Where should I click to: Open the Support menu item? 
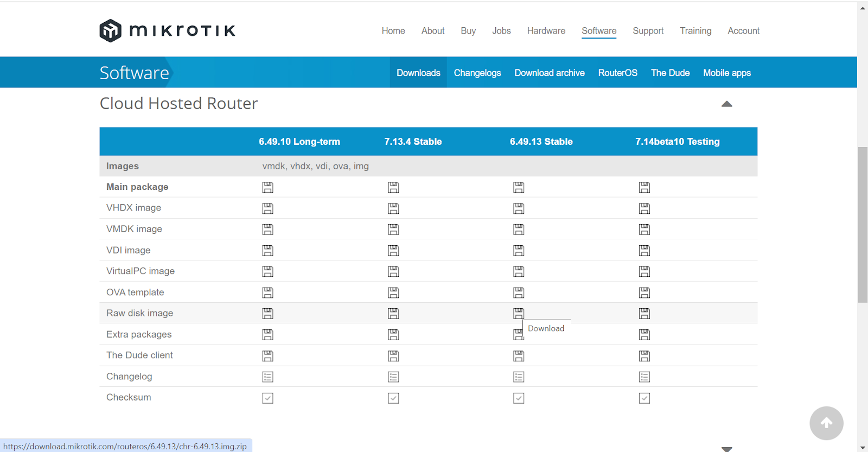648,31
